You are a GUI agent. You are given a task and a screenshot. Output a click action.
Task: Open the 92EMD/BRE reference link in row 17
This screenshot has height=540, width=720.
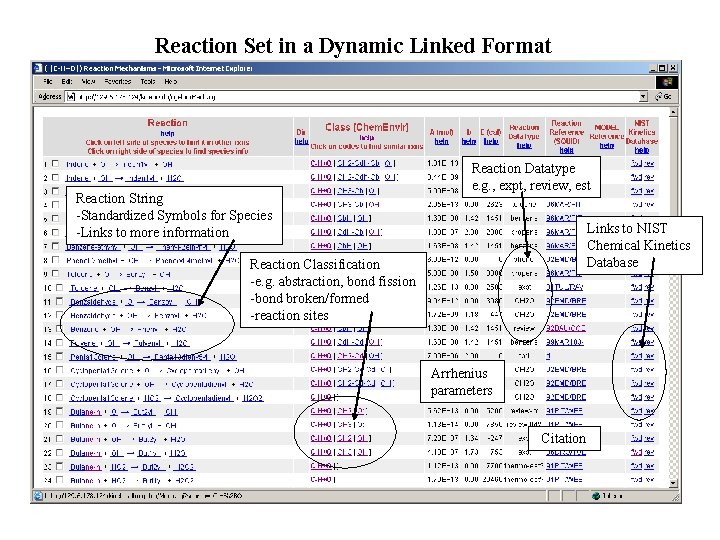click(x=566, y=383)
